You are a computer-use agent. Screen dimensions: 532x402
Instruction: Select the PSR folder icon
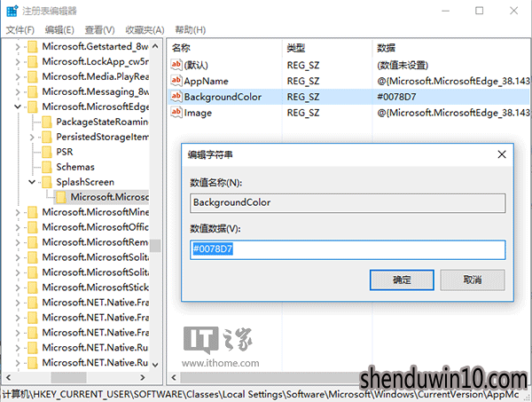click(x=47, y=152)
